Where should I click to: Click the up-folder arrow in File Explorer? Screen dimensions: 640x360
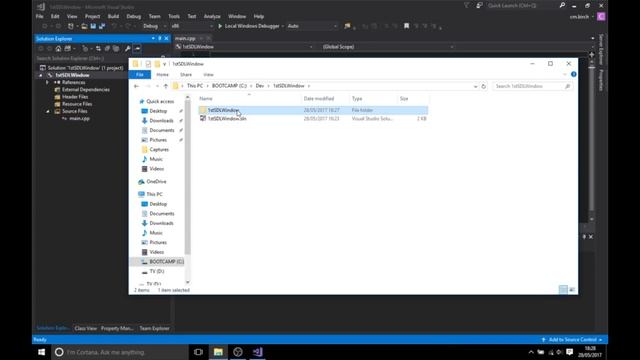tap(166, 86)
